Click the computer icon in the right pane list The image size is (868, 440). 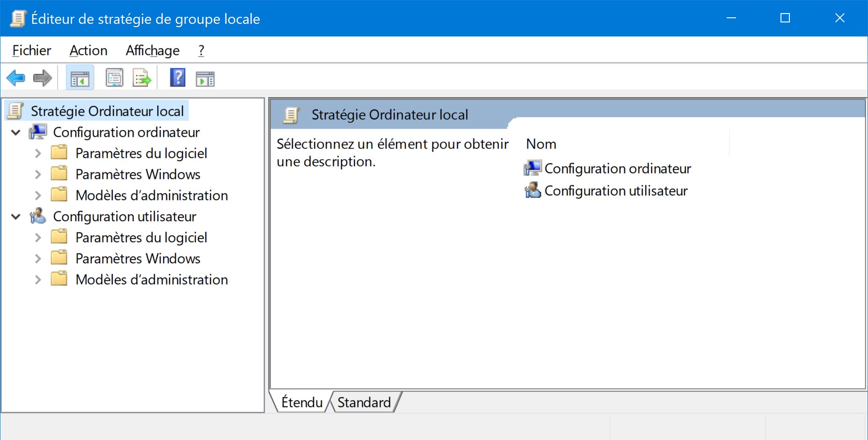[532, 168]
